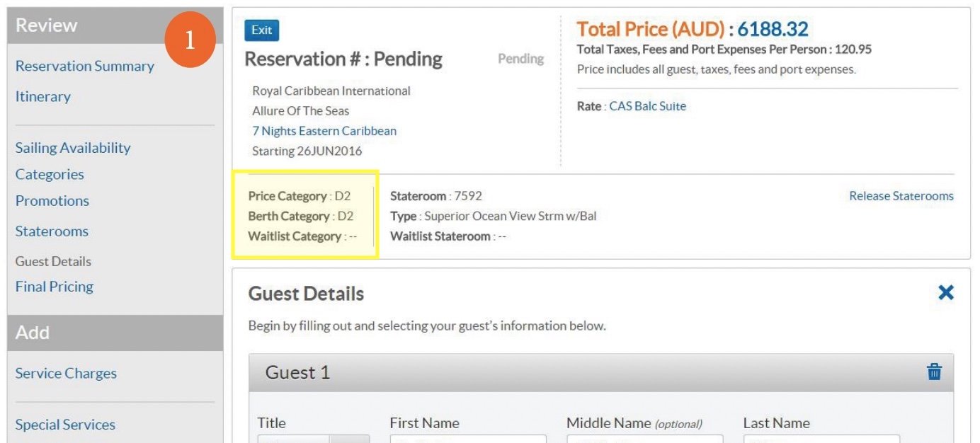Open the Promotions page

tap(52, 201)
